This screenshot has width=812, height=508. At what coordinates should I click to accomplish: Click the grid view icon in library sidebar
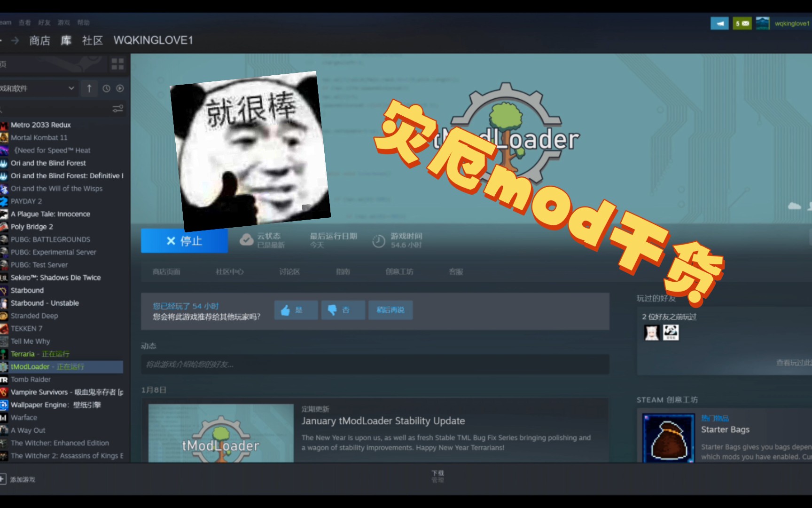click(x=117, y=64)
